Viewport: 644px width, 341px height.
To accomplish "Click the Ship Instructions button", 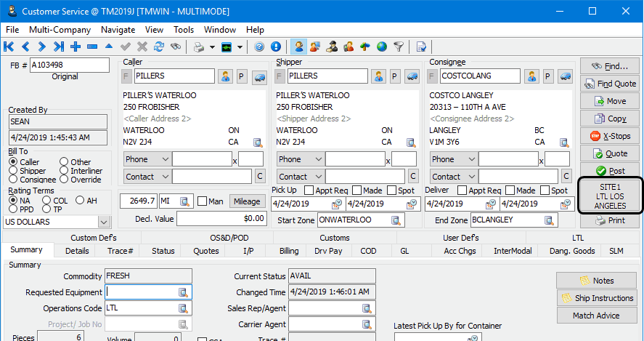I will tap(597, 298).
